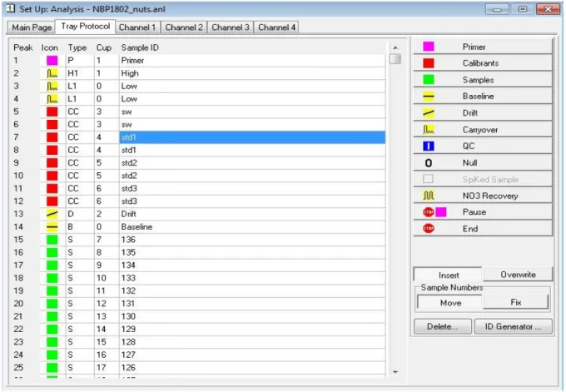Click the magenta icon in peak 1 row
This screenshot has height=392, width=566.
pos(52,60)
